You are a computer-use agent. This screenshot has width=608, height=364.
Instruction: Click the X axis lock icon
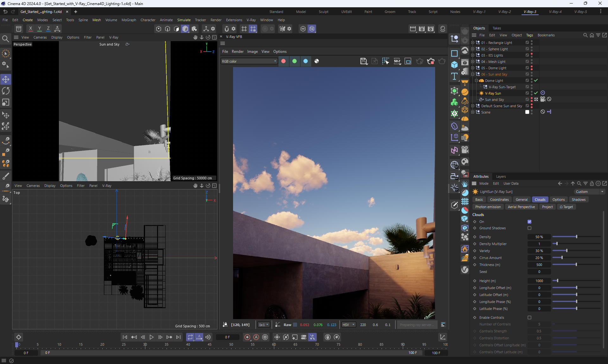click(30, 28)
